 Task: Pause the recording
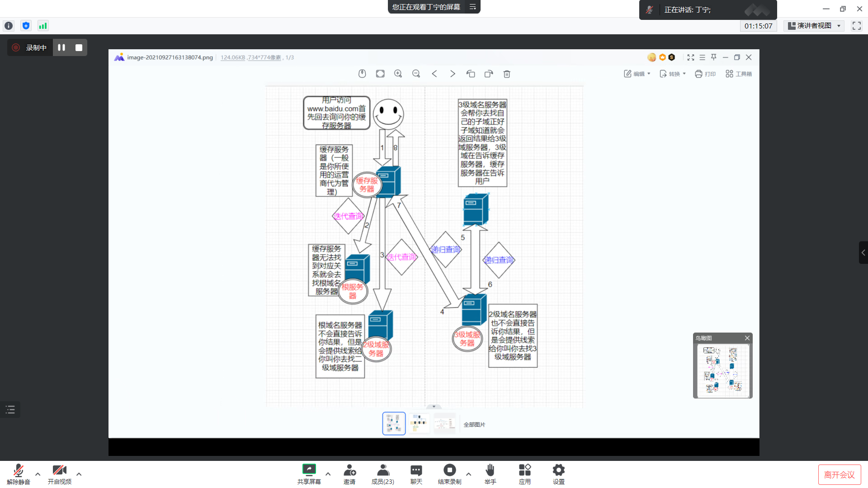[61, 47]
